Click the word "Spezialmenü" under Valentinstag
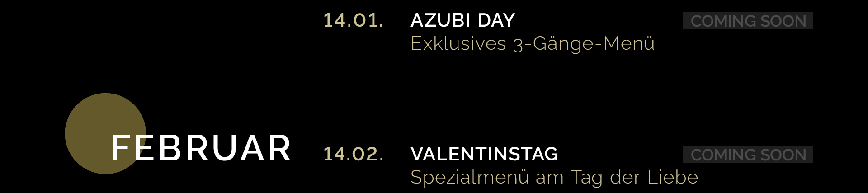 click(x=469, y=177)
